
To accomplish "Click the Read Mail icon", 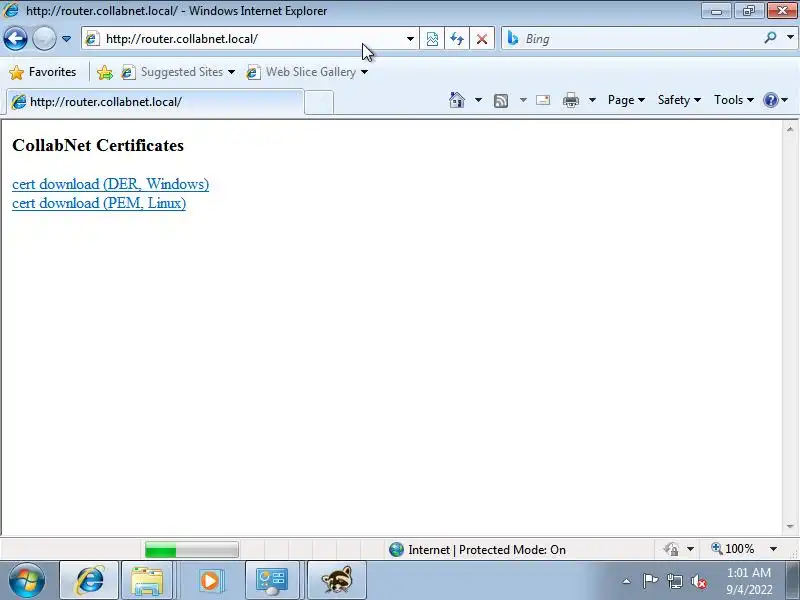I will (543, 100).
